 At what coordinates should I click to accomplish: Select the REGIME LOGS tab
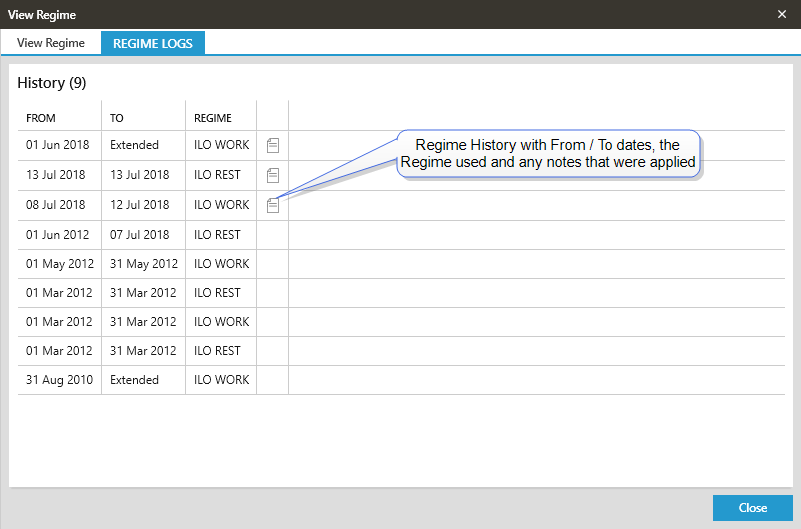tap(153, 43)
